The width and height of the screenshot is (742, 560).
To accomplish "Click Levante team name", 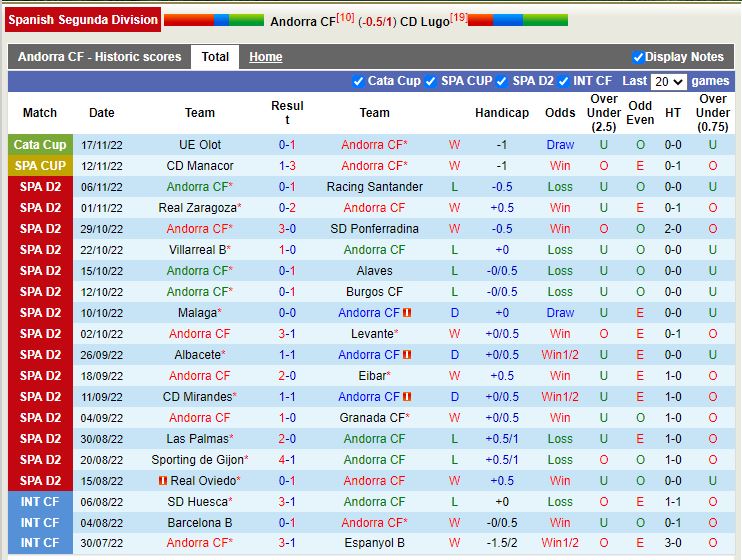I will click(x=372, y=334).
